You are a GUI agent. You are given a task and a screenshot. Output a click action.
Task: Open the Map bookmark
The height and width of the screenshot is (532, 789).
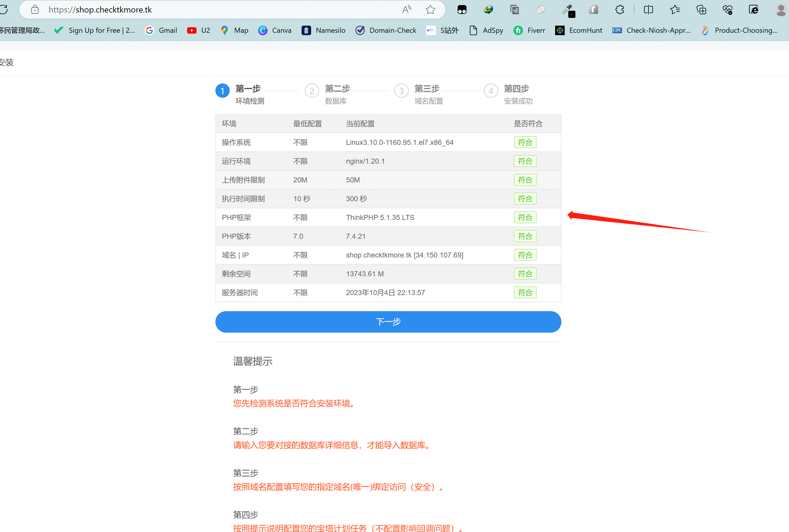(x=234, y=30)
